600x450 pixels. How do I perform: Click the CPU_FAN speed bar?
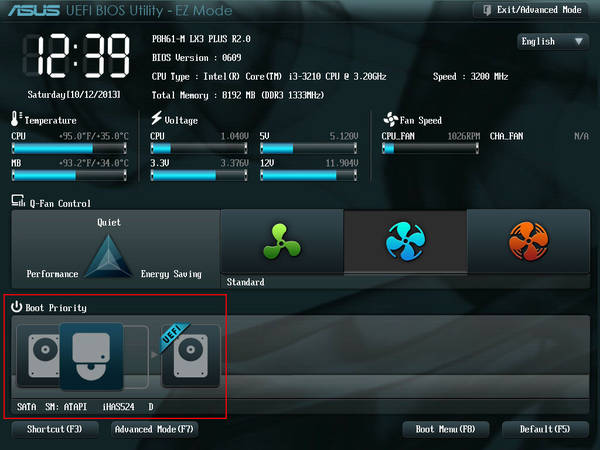coord(430,148)
